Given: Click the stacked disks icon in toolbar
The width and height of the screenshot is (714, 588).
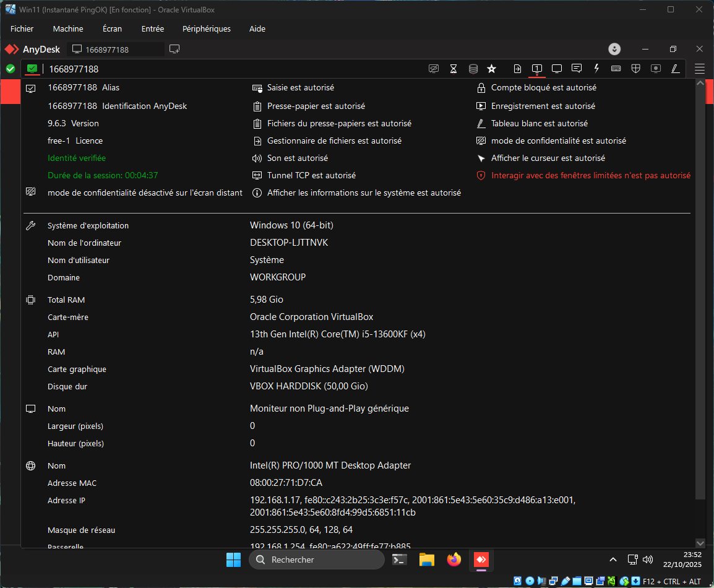Looking at the screenshot, I should pyautogui.click(x=473, y=69).
